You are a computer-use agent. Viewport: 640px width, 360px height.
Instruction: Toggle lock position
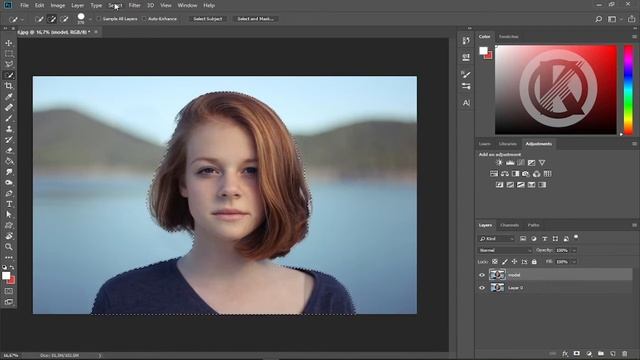coord(514,262)
